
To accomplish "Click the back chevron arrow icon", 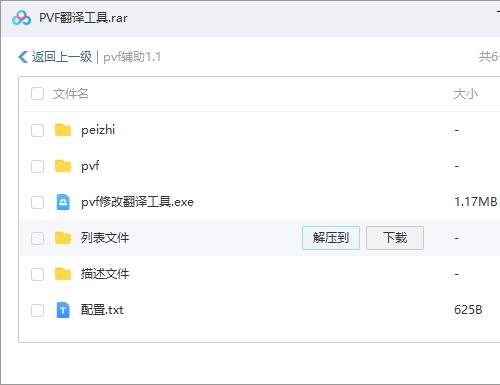I will (23, 57).
